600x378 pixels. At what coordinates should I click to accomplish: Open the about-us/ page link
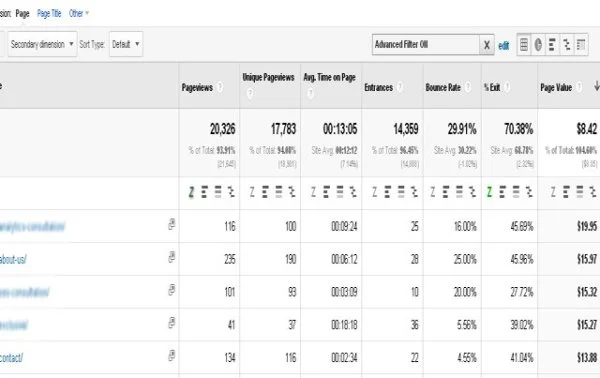tap(13, 259)
